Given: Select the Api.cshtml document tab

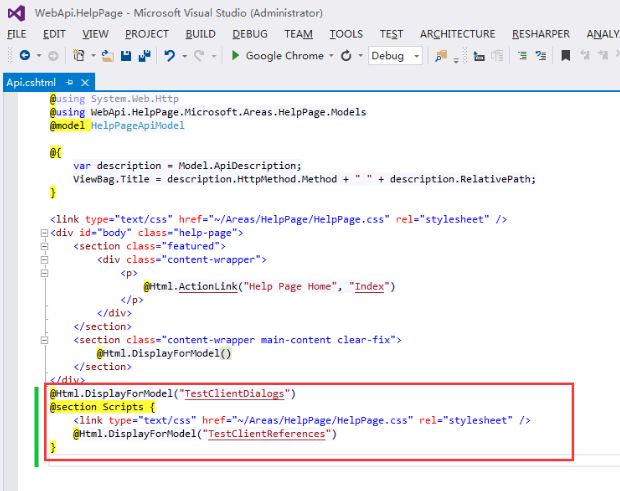Looking at the screenshot, I should click(31, 83).
